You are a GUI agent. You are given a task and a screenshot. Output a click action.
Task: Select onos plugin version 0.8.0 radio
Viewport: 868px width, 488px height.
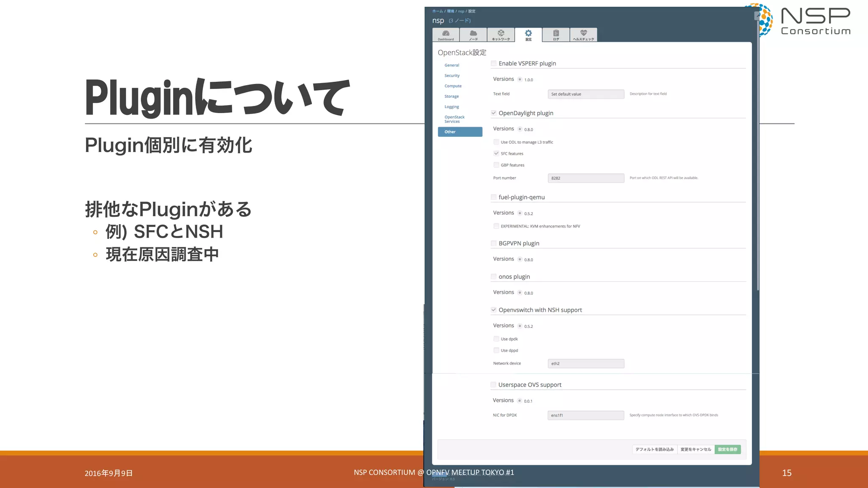(520, 292)
